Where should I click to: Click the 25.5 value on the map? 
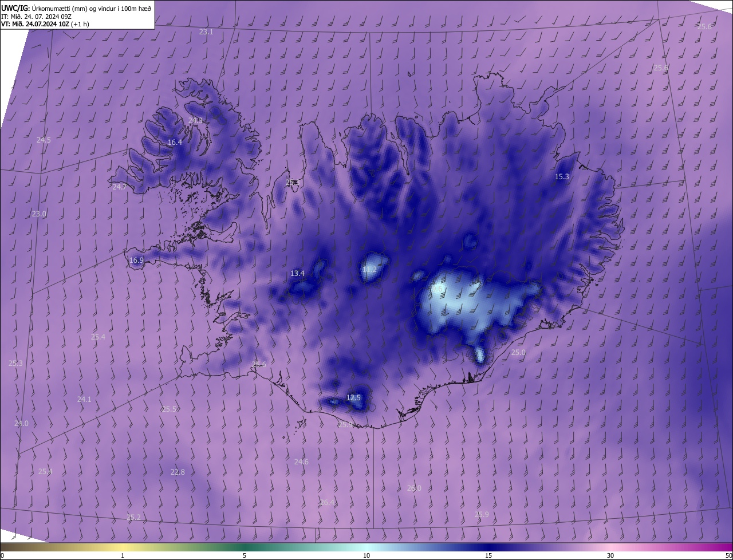[x=169, y=409]
